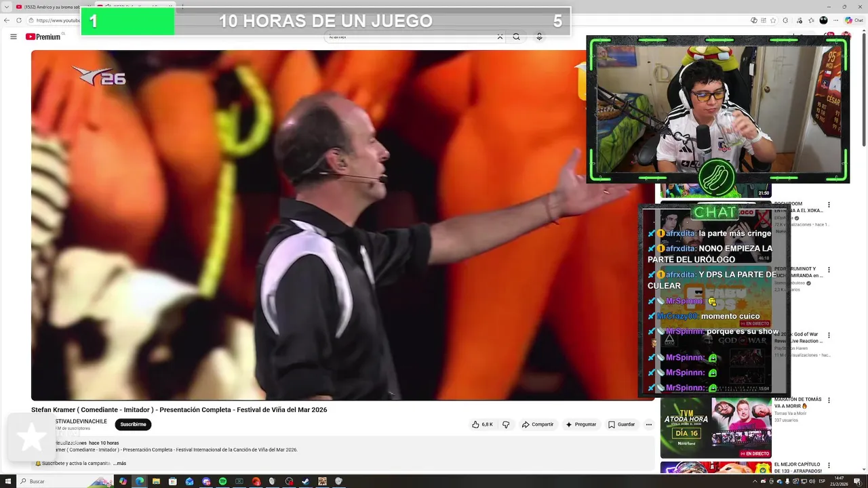Clear the YouTube search box text
The image size is (868, 488).
pos(500,37)
